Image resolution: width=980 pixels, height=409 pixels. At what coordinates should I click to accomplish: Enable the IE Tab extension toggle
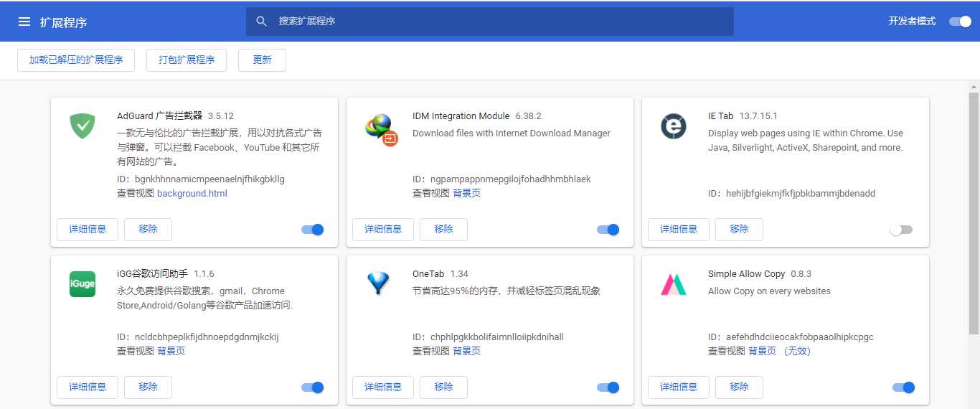pyautogui.click(x=901, y=230)
